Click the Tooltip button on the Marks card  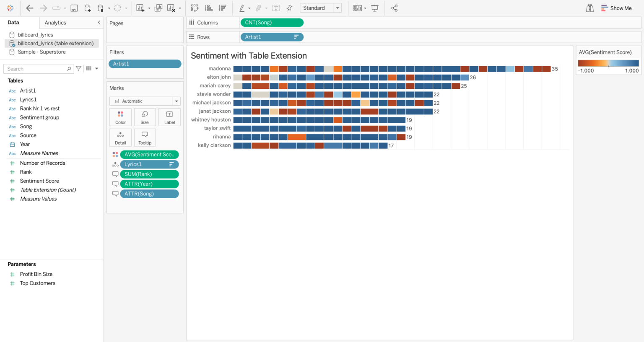coord(145,137)
